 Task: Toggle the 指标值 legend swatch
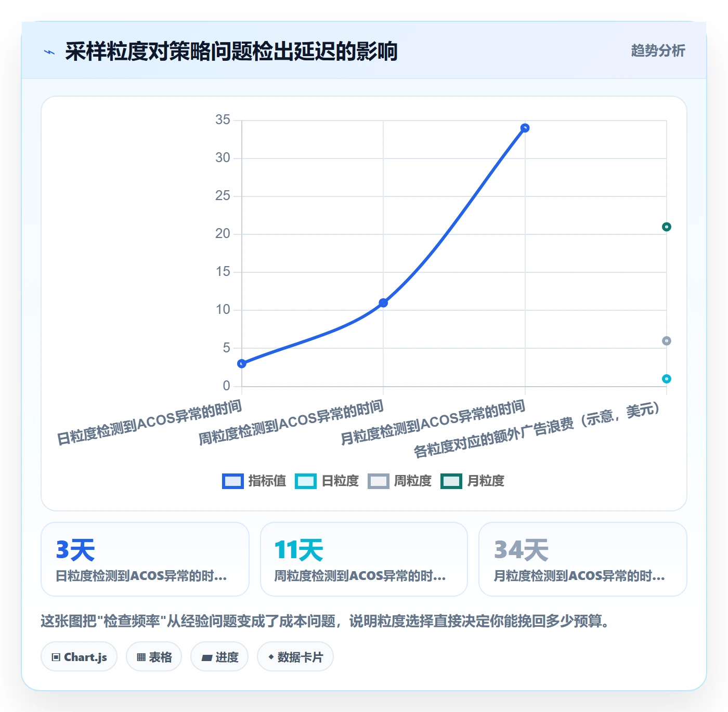[x=232, y=481]
